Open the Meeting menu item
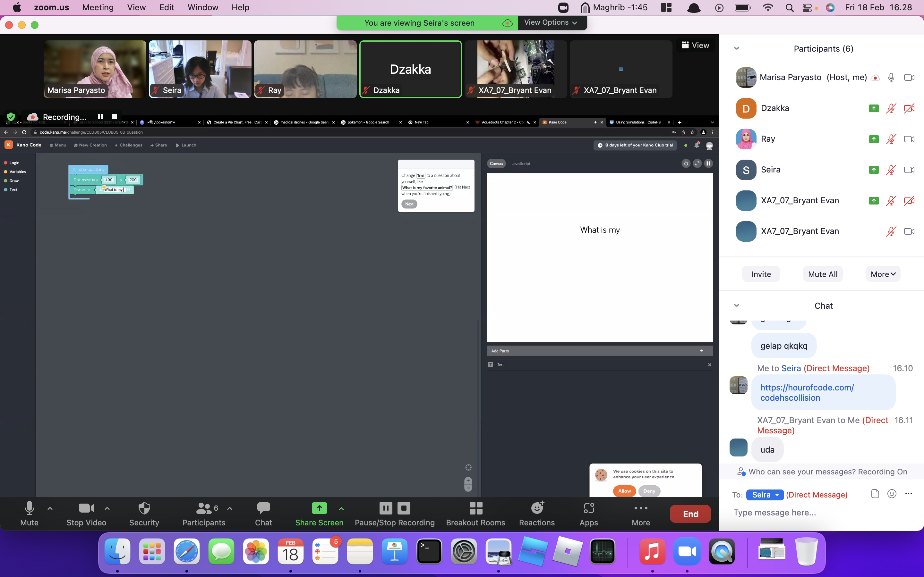The width and height of the screenshot is (924, 577). tap(97, 7)
